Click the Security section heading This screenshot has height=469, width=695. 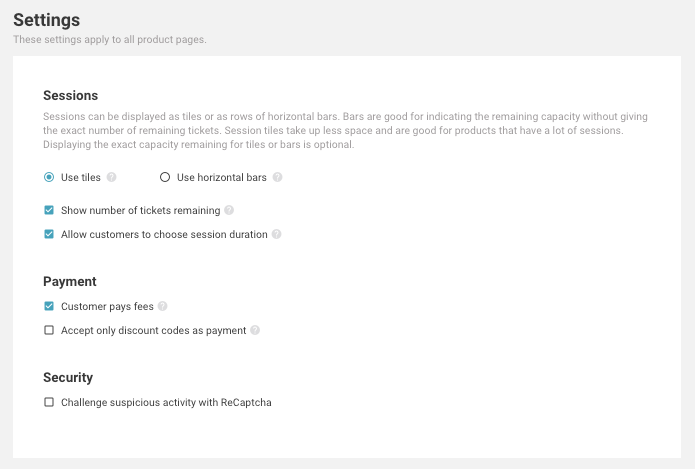pyautogui.click(x=68, y=377)
